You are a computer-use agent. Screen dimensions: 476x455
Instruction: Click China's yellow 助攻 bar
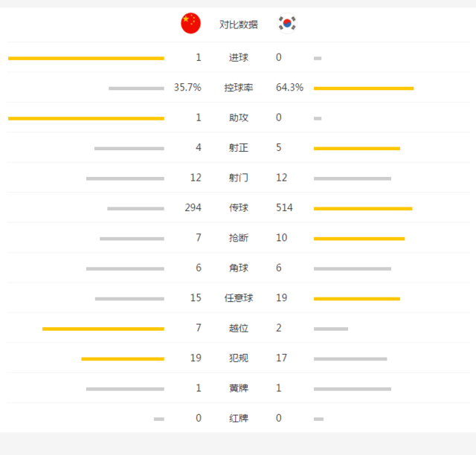pyautogui.click(x=86, y=117)
